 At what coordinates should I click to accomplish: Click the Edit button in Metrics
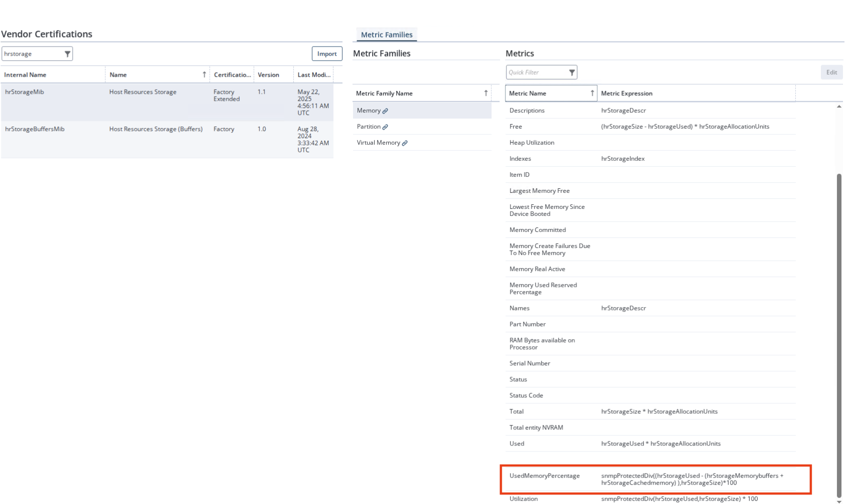point(831,73)
